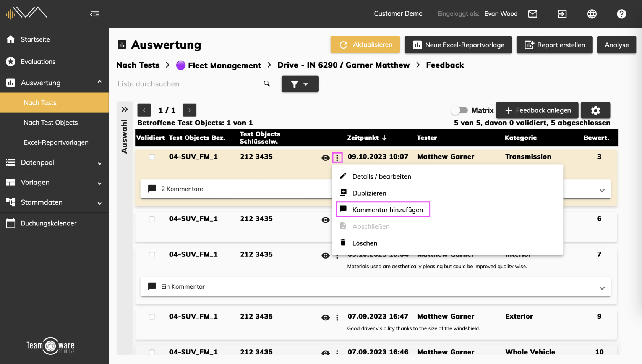Viewport: 642px width, 364px height.
Task: Open the language globe icon
Action: (x=592, y=14)
